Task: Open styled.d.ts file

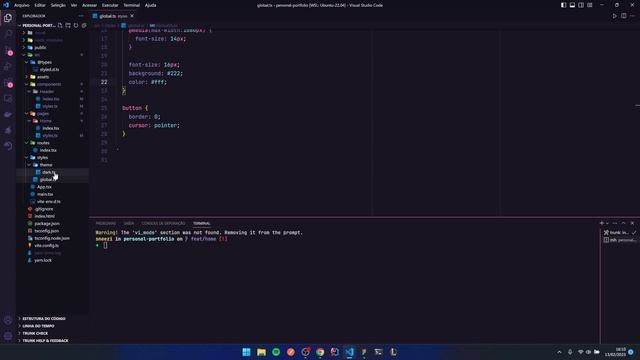Action: click(x=49, y=69)
